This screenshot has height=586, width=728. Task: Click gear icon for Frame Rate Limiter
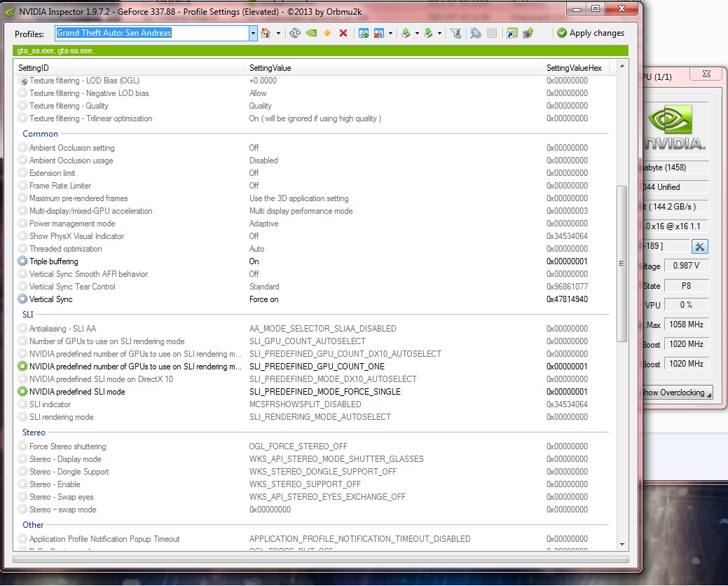point(22,186)
